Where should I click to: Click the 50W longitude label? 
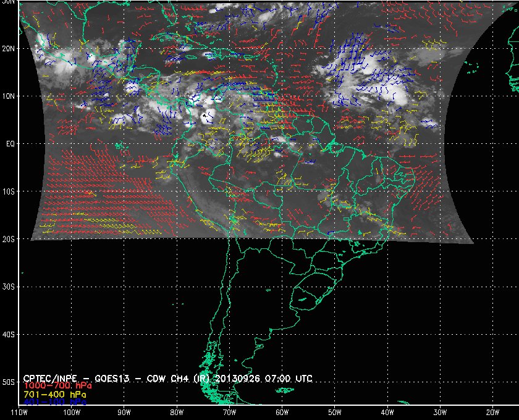[x=335, y=413]
